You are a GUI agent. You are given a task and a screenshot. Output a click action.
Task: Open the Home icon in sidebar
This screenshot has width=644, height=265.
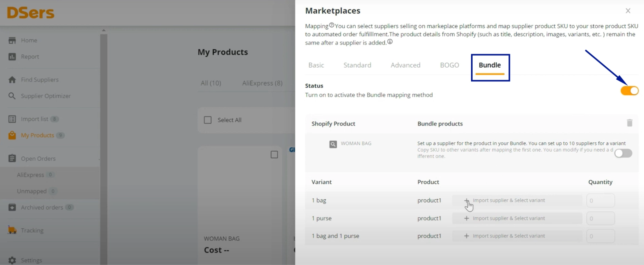coord(12,40)
